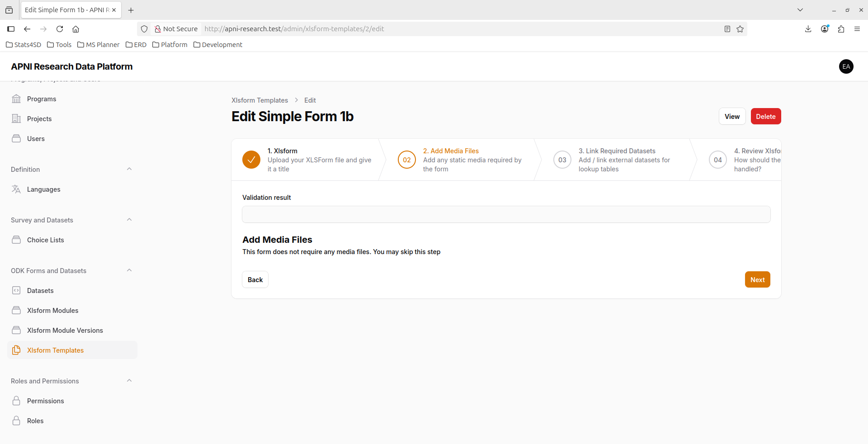Delete the form with red Delete button
This screenshot has width=868, height=444.
point(765,117)
